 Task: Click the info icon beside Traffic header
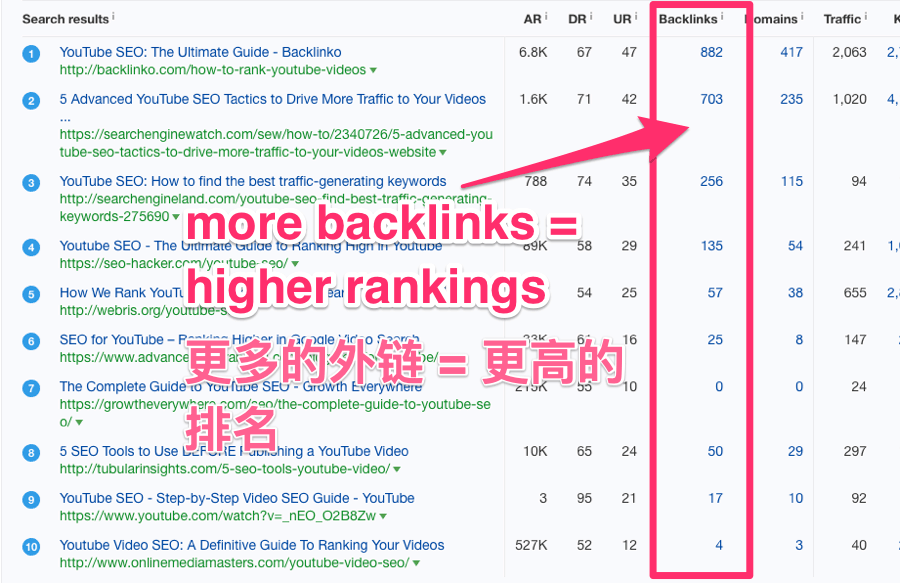[x=866, y=16]
